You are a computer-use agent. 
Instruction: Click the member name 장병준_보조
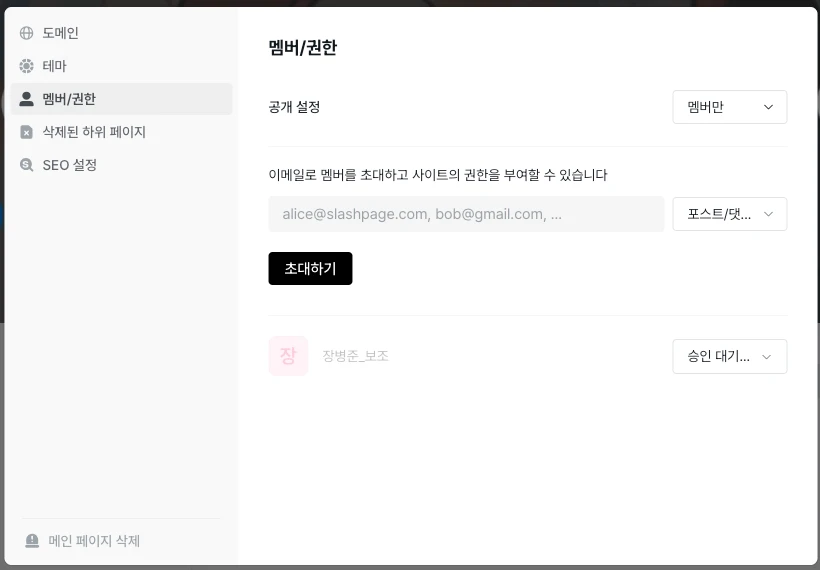[355, 356]
